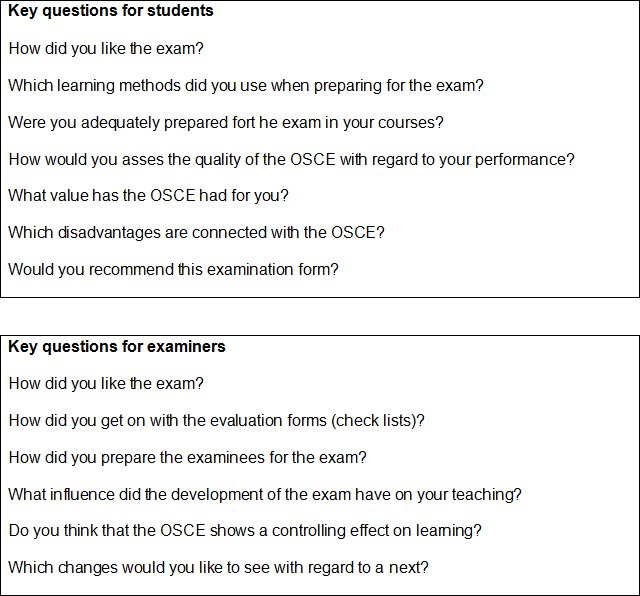Click the "Key questions for examiners" heading
Image resolution: width=640 pixels, height=596 pixels.
coord(117,347)
